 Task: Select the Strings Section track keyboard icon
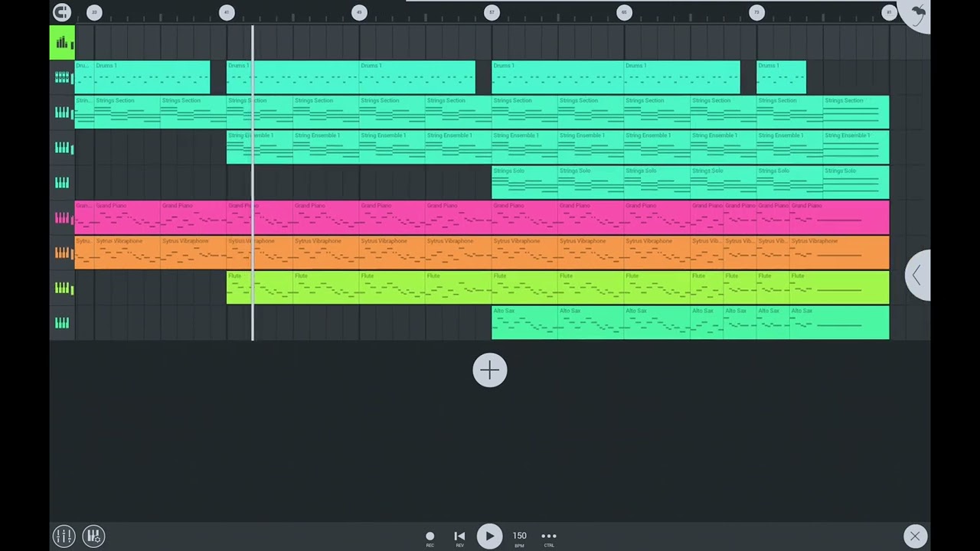point(62,112)
